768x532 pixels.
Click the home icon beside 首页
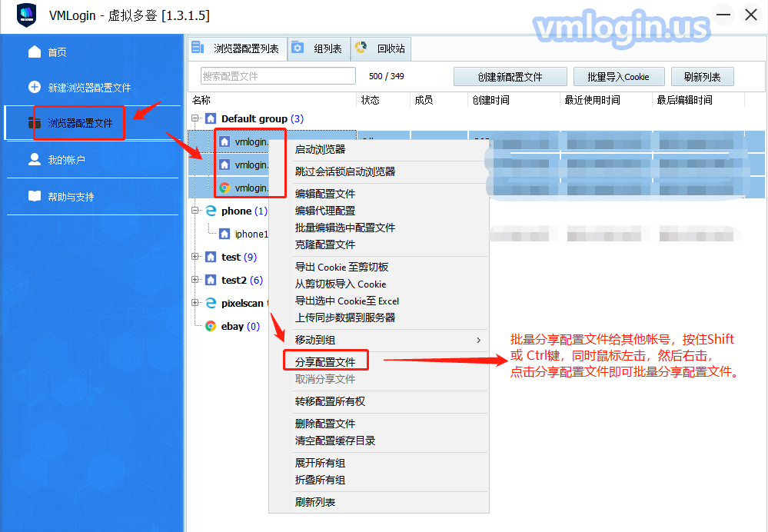click(34, 52)
